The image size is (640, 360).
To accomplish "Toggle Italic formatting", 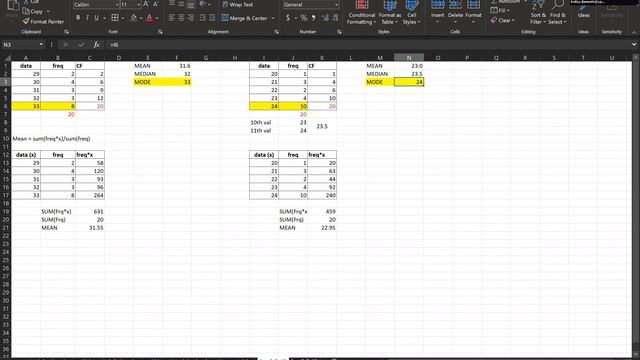I will click(87, 18).
